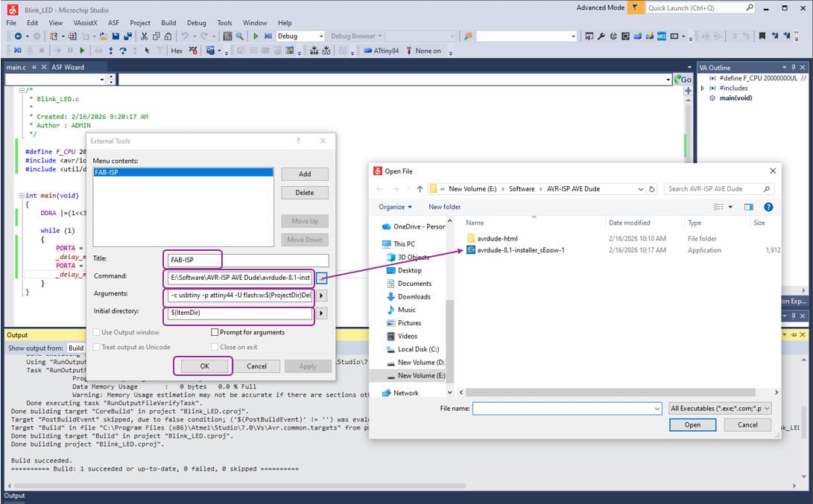Click the wrench icon in top toolbar
The height and width of the screenshot is (504, 813).
pos(601,36)
